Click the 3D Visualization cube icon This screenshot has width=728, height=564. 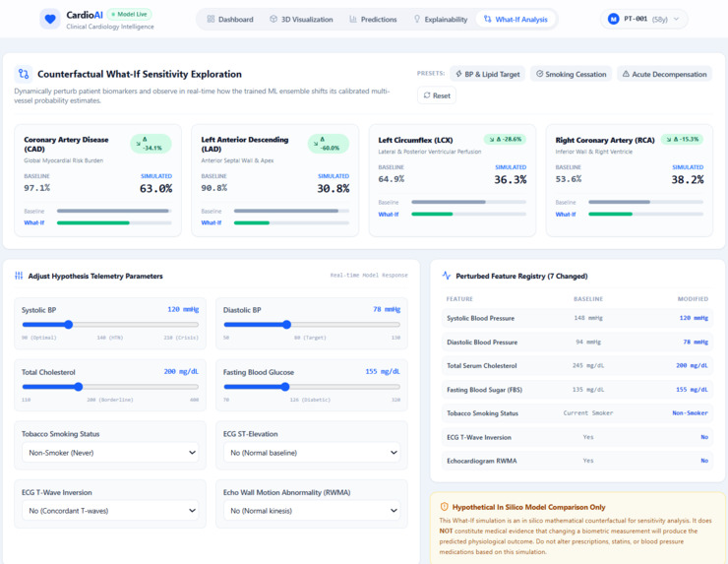[273, 19]
